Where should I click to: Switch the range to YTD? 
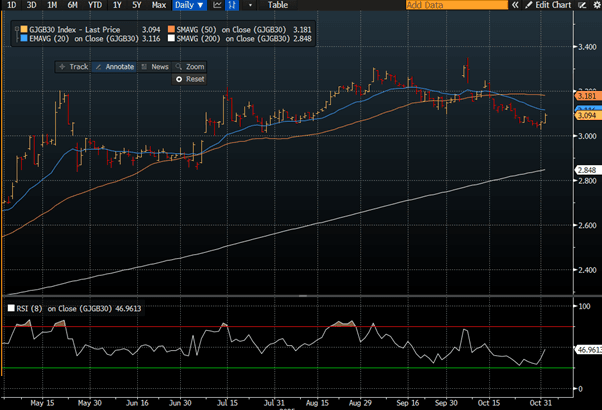click(x=97, y=6)
